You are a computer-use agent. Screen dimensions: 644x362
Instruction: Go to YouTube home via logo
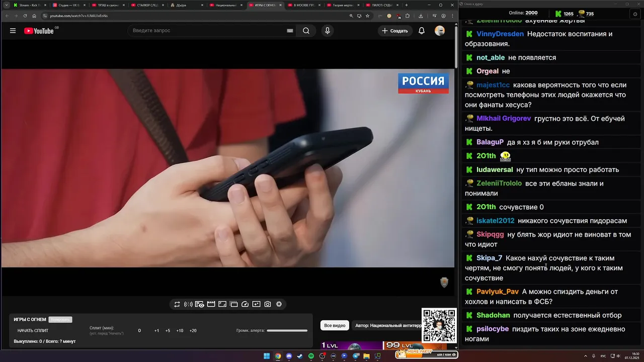(39, 31)
